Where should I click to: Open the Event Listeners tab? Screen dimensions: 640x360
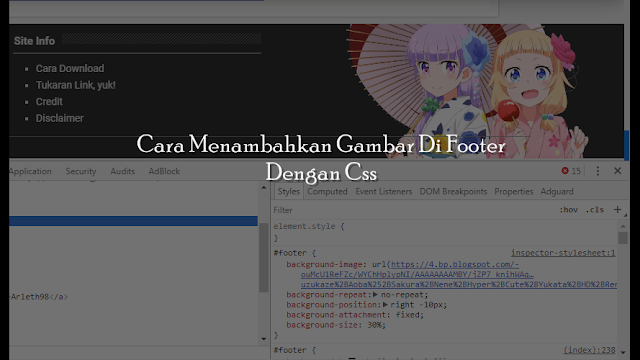[x=384, y=191]
